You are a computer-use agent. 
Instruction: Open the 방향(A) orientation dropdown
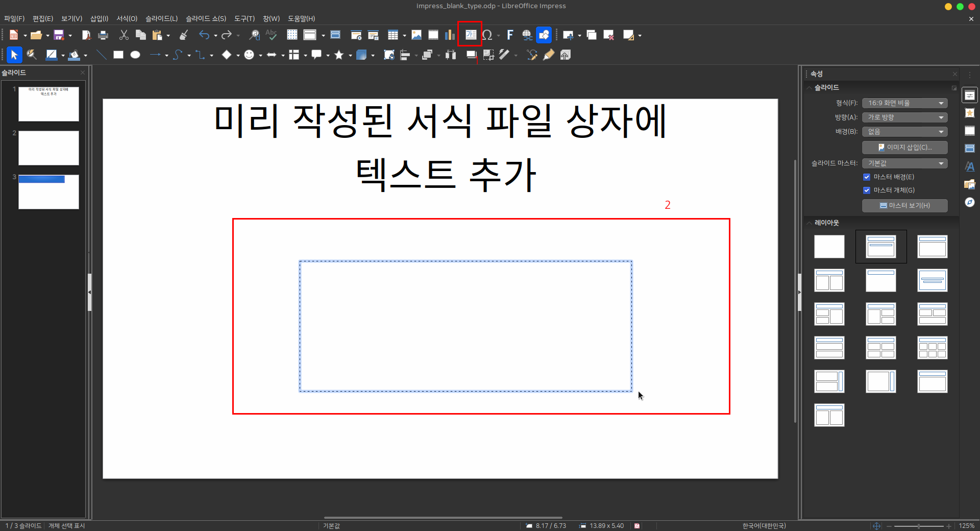(904, 117)
